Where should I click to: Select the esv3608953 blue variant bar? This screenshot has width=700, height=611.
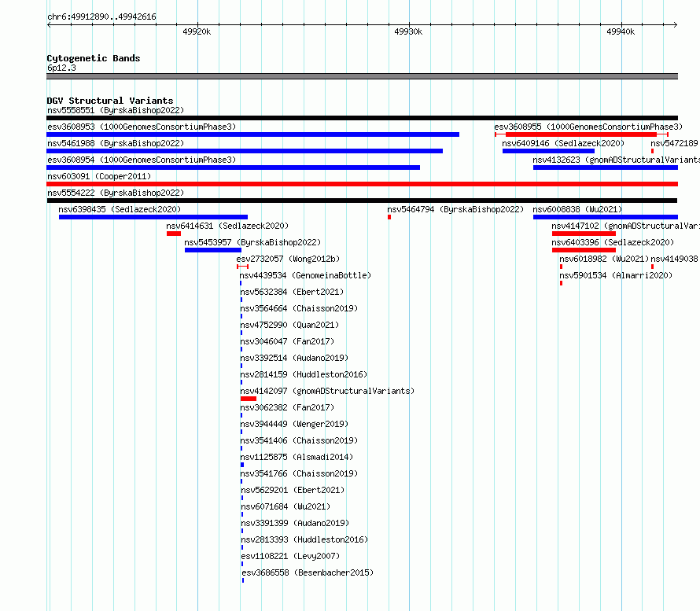252,134
